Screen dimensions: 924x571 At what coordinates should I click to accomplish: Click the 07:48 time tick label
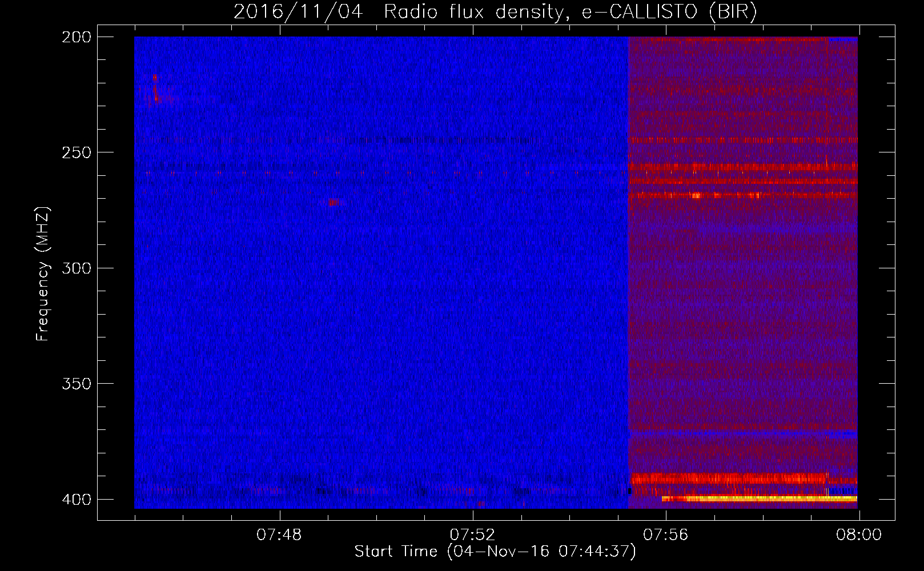279,535
